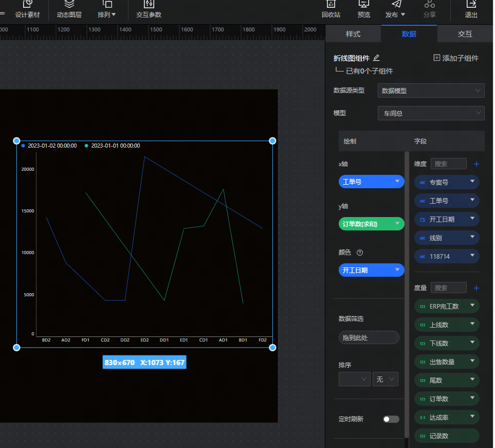Click the 维度 search input field
Viewport: 495px width, 448px height.
[x=448, y=164]
